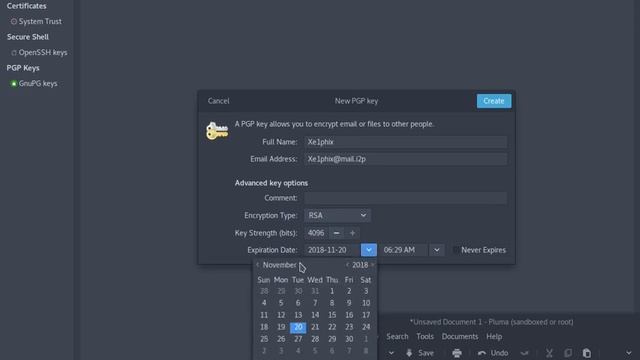Viewport: 640px width, 360px height.
Task: Click the Certificates heading in the sidebar
Action: [27, 6]
